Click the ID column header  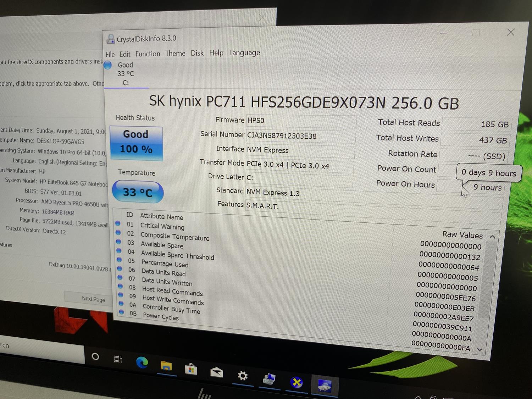(130, 215)
